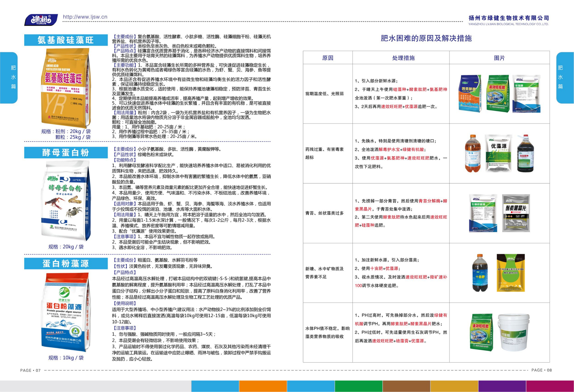Click the YANGZHOU LVJIAN BIOLOGICAL TECHNOLOGY CO.,LTD. text
This screenshot has width=574, height=392.
coord(509,24)
